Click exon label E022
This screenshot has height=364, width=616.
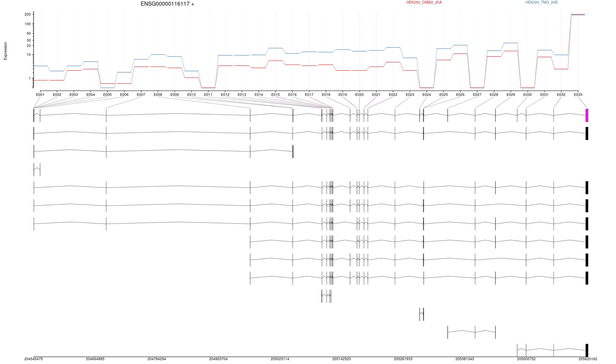(x=393, y=95)
